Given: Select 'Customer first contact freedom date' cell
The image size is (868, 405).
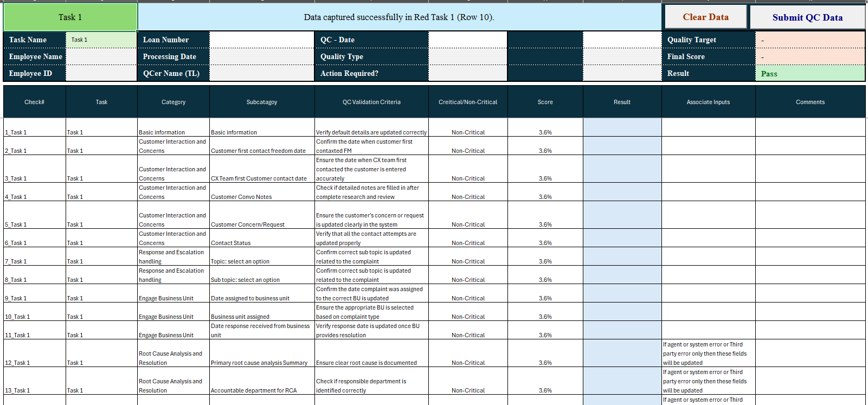Looking at the screenshot, I should (x=262, y=146).
